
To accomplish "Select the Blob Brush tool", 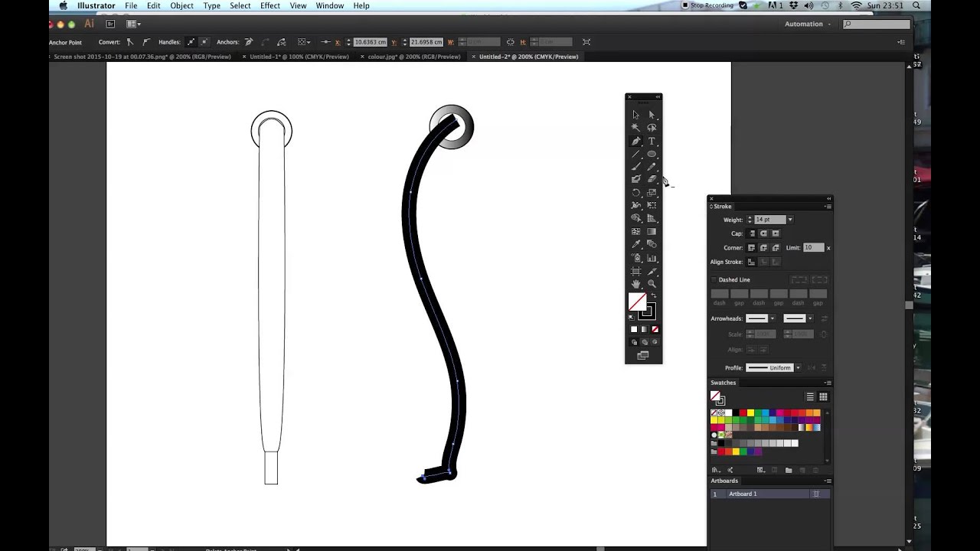I will [x=635, y=180].
